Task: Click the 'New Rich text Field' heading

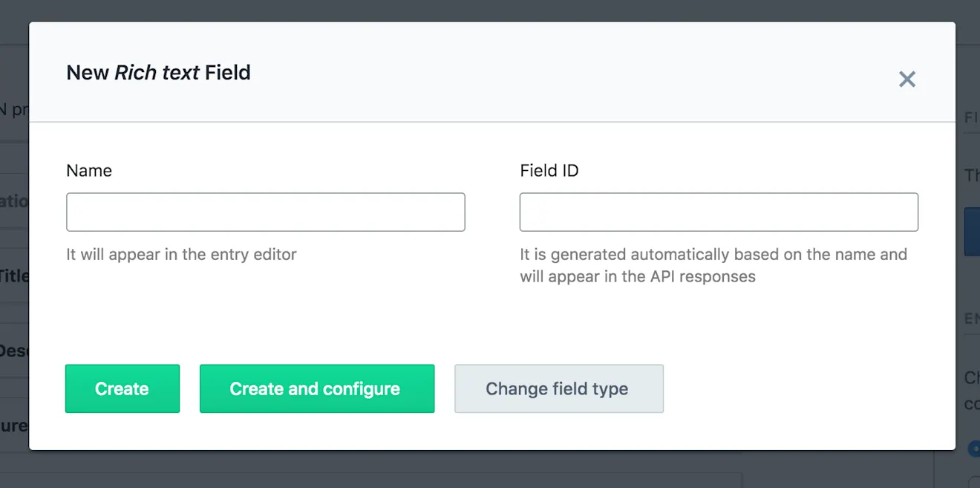Action: coord(159,73)
